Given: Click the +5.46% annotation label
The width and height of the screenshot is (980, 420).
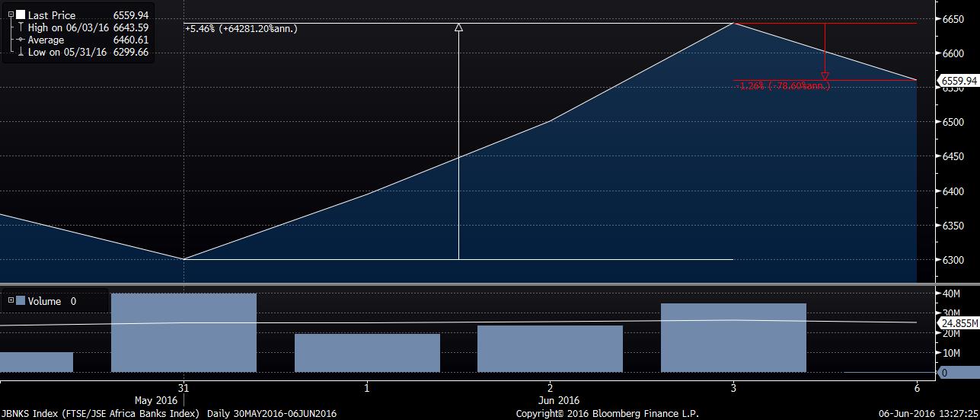Looking at the screenshot, I should pos(241,29).
